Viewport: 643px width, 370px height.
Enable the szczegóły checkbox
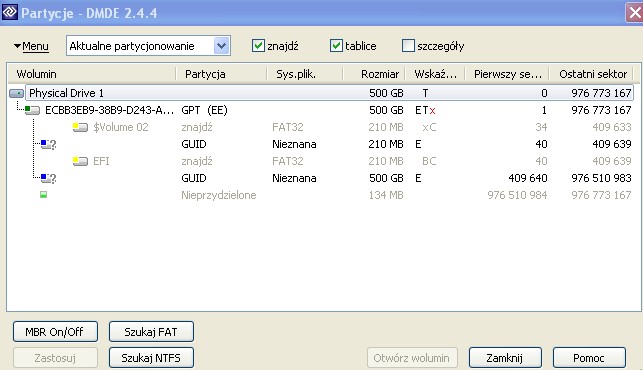pyautogui.click(x=408, y=46)
